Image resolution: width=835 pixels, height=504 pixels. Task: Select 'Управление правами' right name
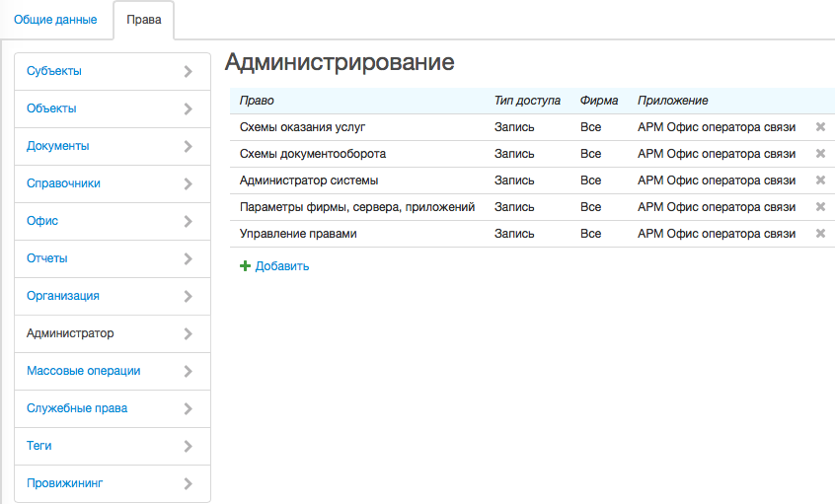tap(298, 234)
